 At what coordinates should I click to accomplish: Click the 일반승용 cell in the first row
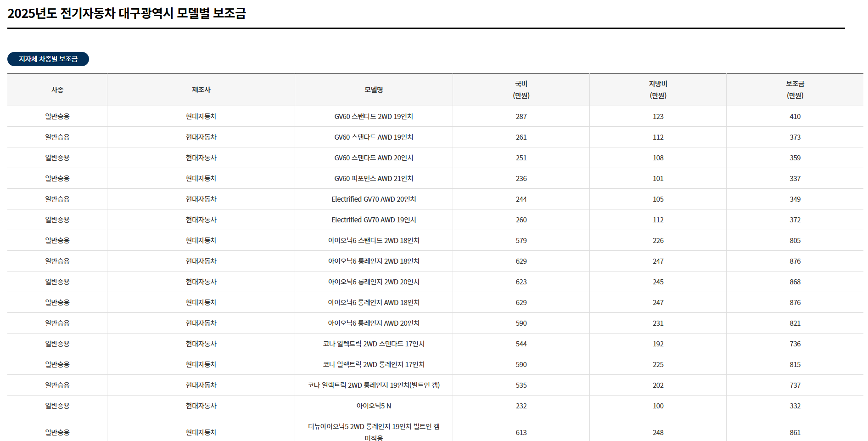(x=56, y=116)
